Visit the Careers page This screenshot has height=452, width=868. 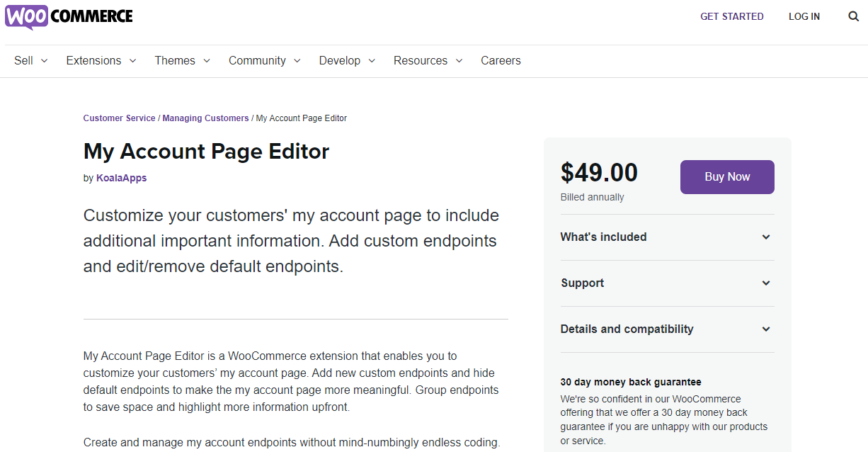pyautogui.click(x=501, y=61)
